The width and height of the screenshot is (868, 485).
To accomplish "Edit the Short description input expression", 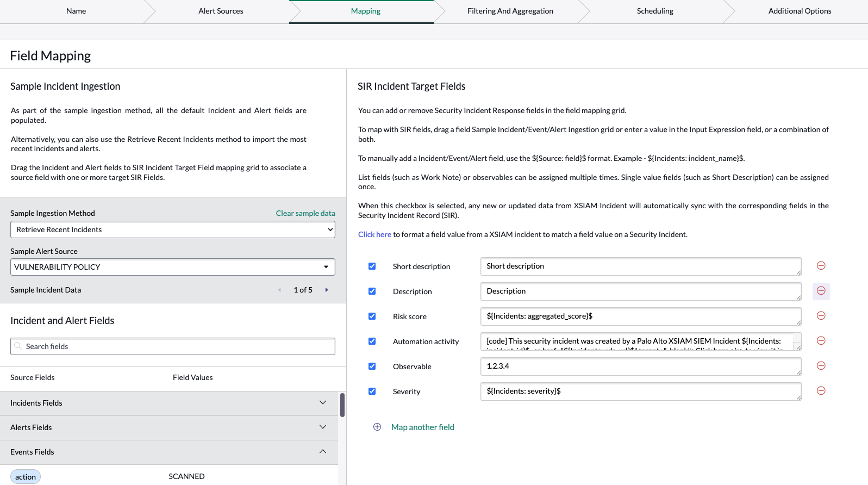I will point(641,266).
